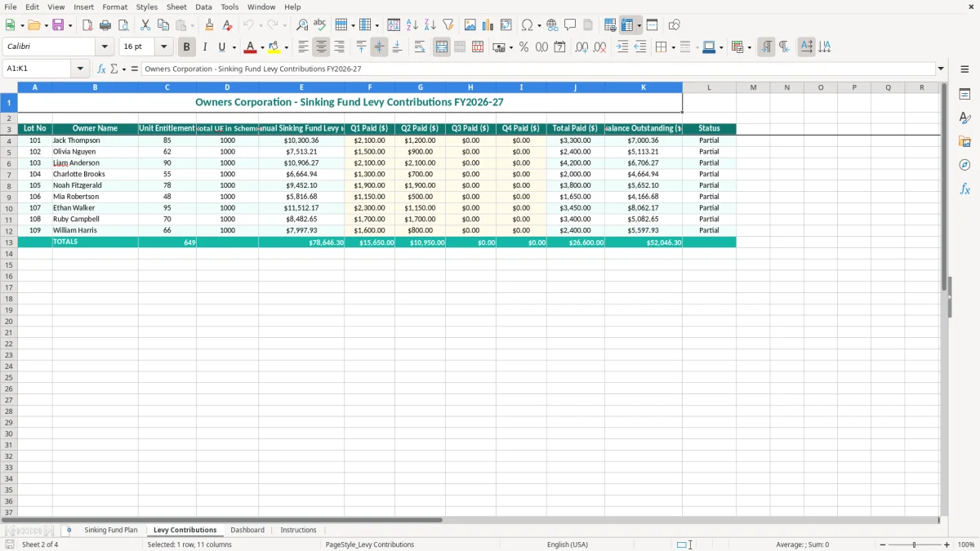The width and height of the screenshot is (980, 551).
Task: Open Find & Replace icon
Action: point(302,25)
